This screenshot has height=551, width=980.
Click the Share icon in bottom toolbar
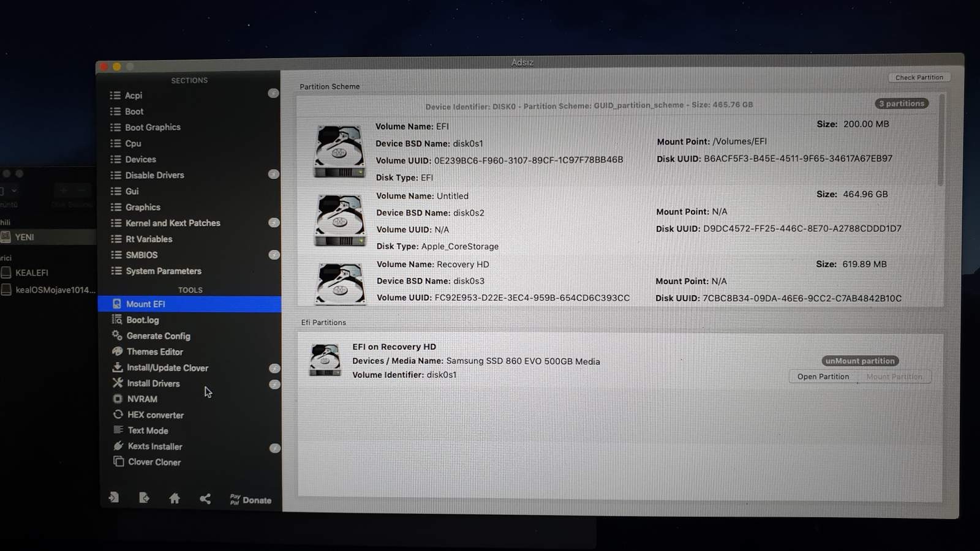205,499
